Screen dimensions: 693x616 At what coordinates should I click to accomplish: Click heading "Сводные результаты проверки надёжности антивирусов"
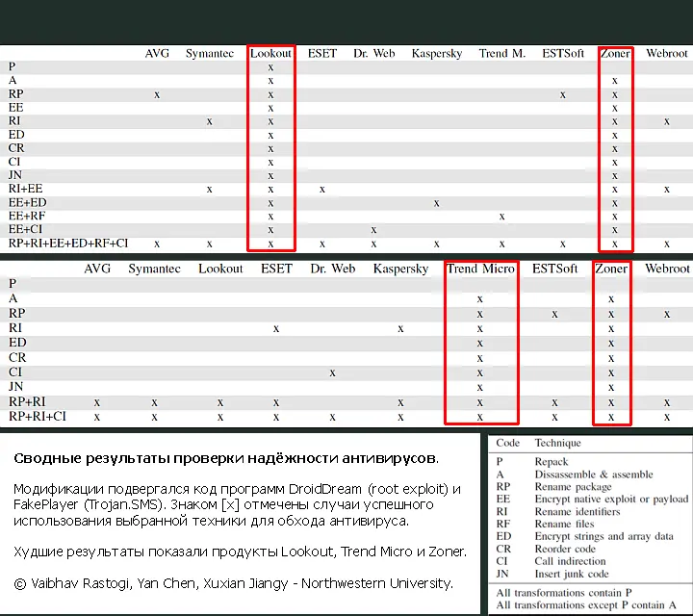point(226,458)
